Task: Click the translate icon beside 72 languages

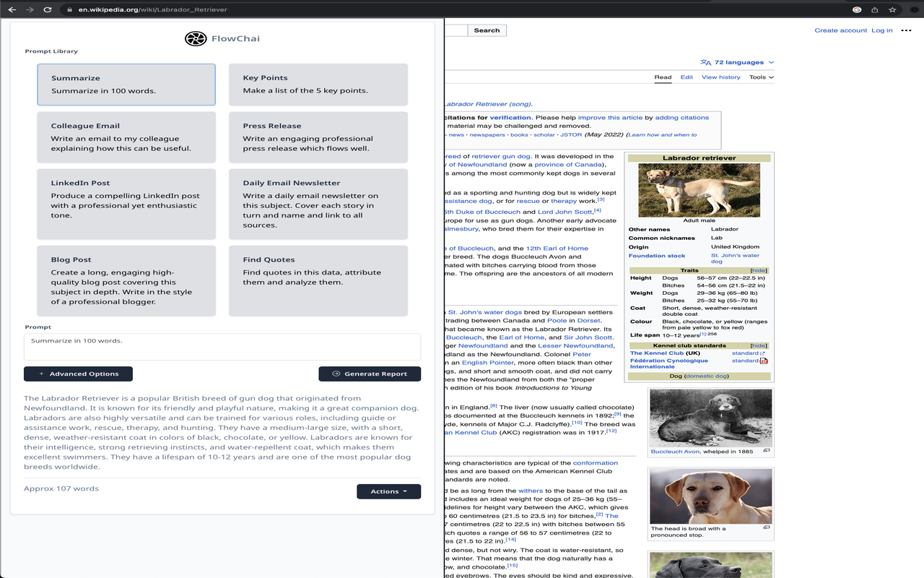Action: point(706,62)
